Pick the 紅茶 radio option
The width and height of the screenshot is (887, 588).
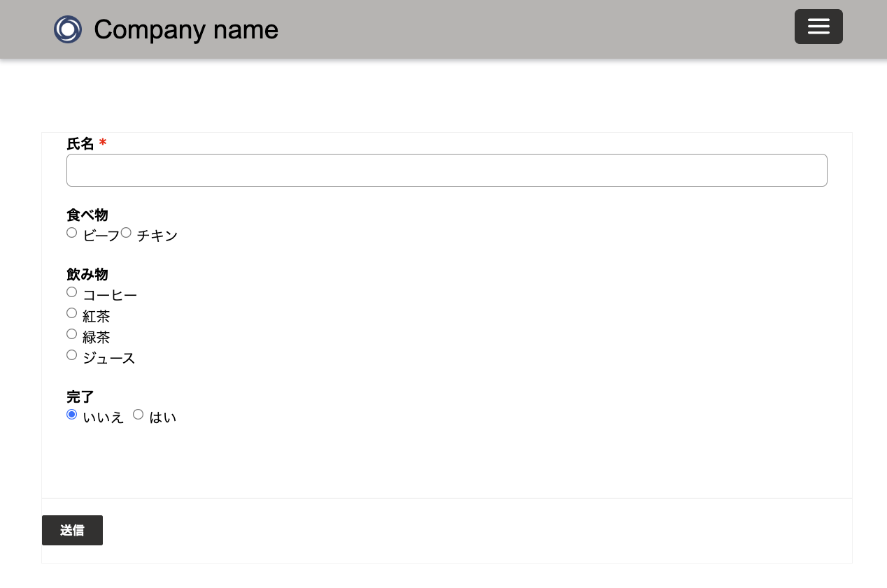71,313
